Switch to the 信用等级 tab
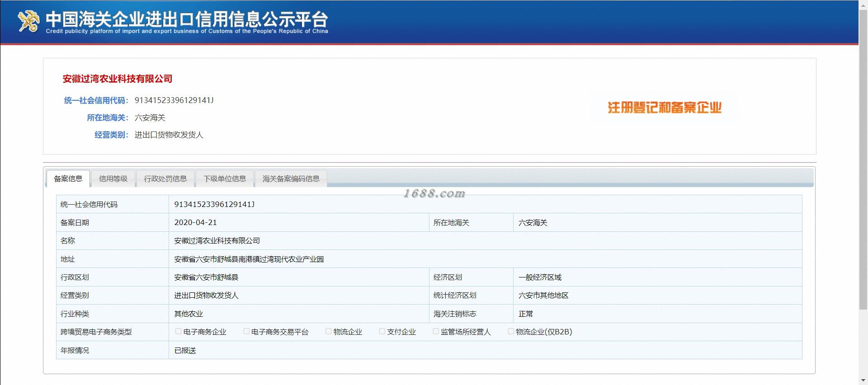The height and width of the screenshot is (385, 868). tap(113, 178)
